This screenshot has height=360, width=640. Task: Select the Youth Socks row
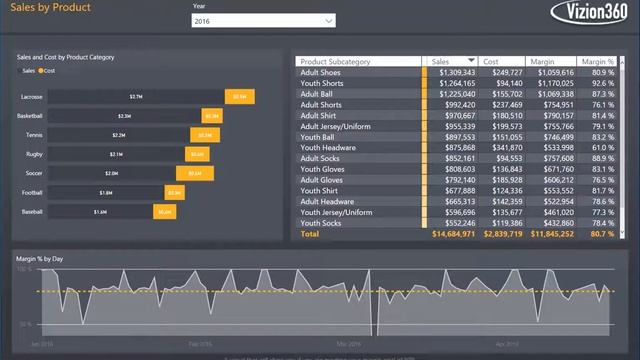(x=457, y=223)
